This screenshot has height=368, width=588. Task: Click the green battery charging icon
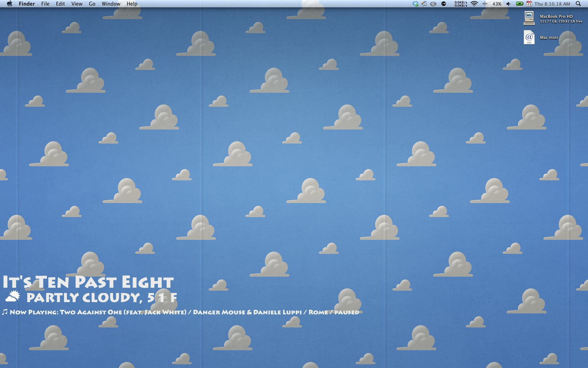520,4
